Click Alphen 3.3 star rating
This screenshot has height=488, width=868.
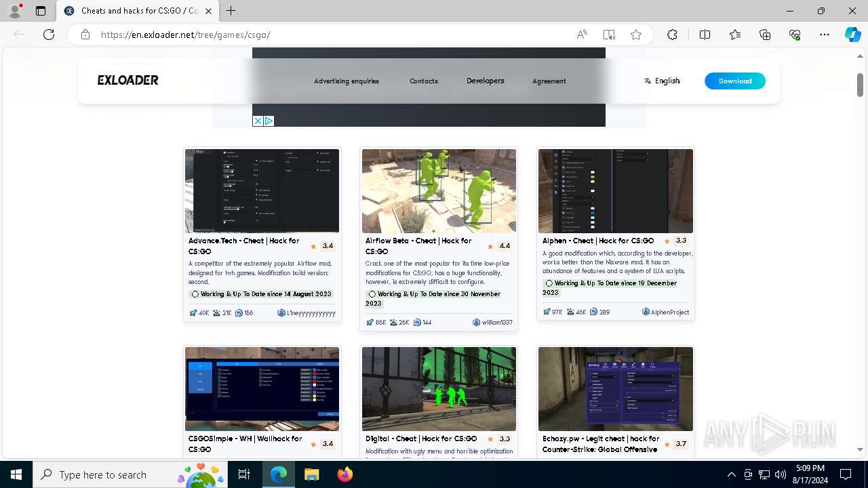(675, 241)
